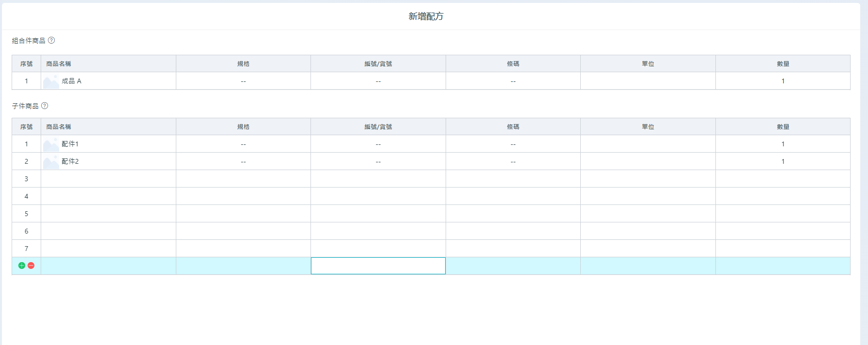This screenshot has width=868, height=345.
Task: Click the 商品名稱 cell in the highlighted row
Action: coord(108,266)
